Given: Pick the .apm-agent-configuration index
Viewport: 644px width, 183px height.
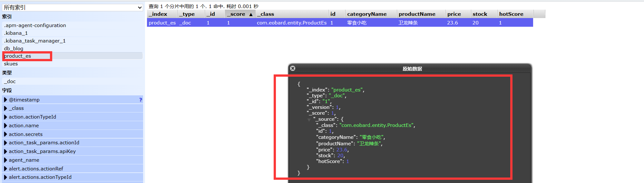Looking at the screenshot, I should [x=35, y=25].
